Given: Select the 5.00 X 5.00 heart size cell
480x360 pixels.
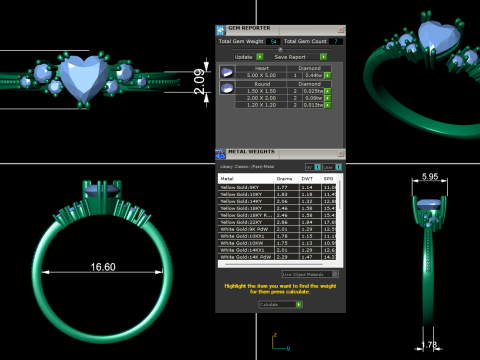Looking at the screenshot, I should (x=261, y=75).
